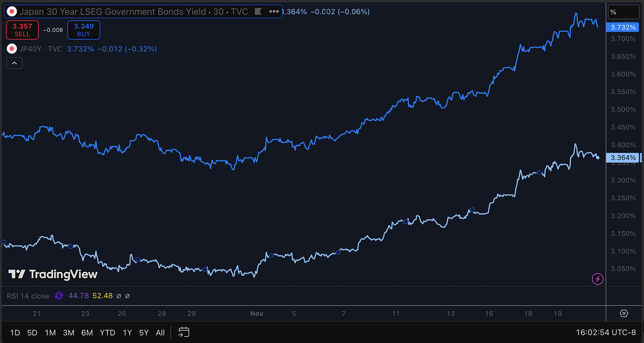The image size is (644, 343).
Task: Select the All time range
Action: coord(161,332)
